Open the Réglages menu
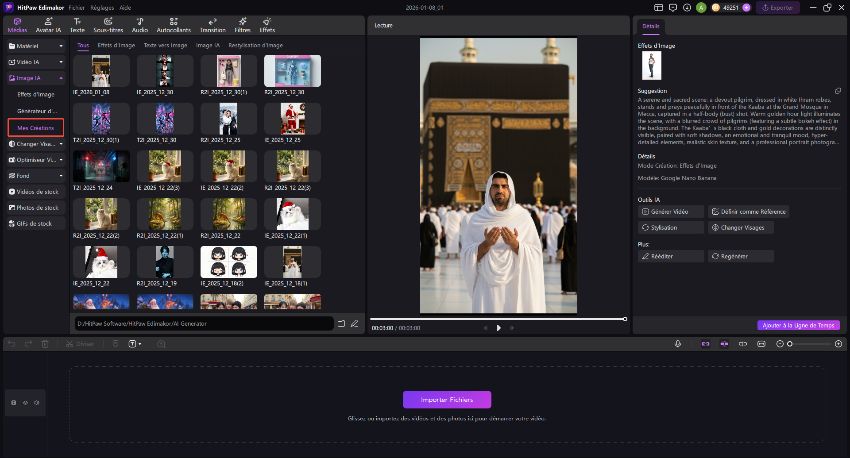This screenshot has width=850, height=458. click(x=101, y=7)
